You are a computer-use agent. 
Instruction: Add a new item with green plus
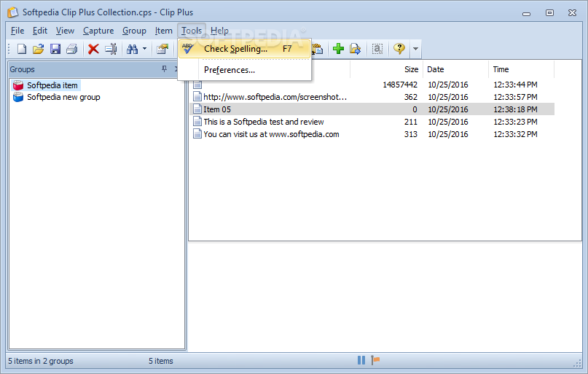338,49
